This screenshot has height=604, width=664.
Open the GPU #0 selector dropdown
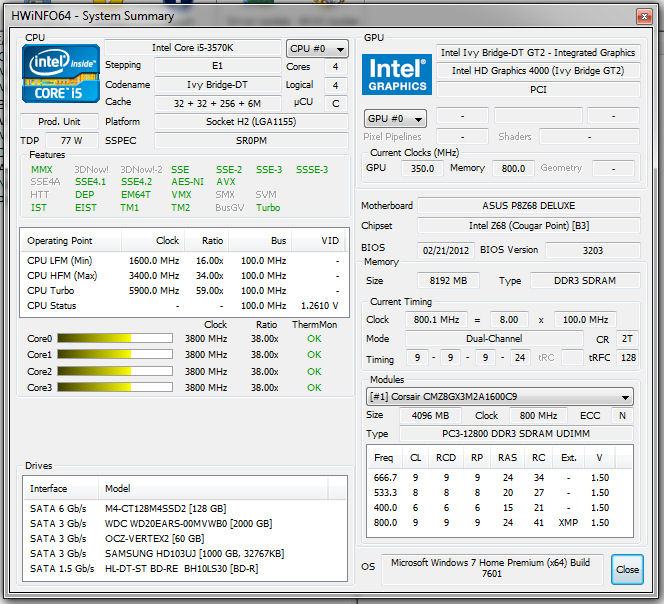(x=395, y=119)
